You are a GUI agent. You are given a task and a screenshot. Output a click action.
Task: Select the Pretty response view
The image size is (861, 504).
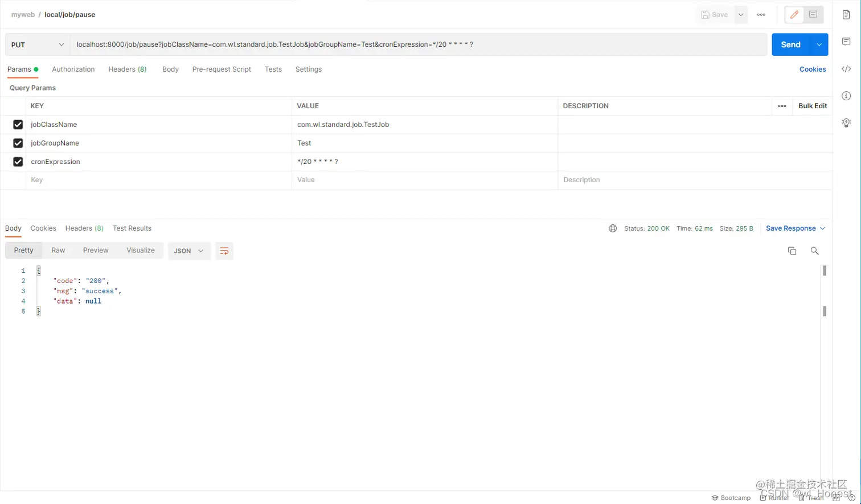click(x=23, y=251)
